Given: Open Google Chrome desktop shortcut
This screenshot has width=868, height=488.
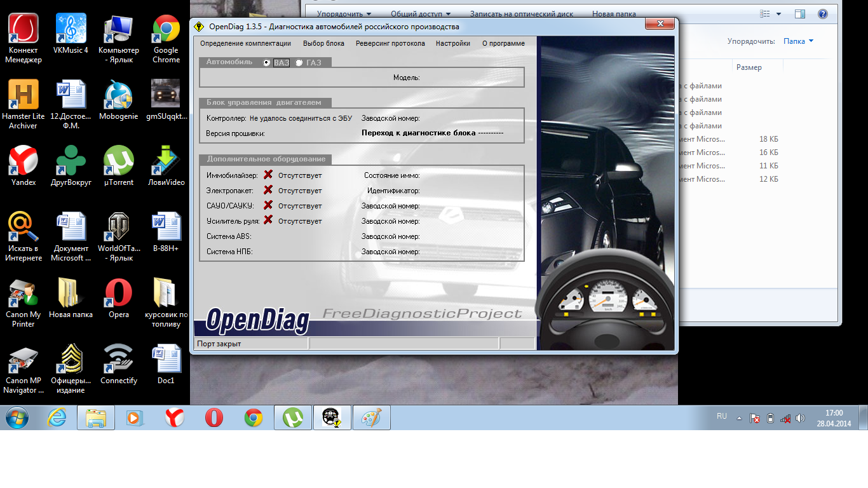Looking at the screenshot, I should [166, 39].
